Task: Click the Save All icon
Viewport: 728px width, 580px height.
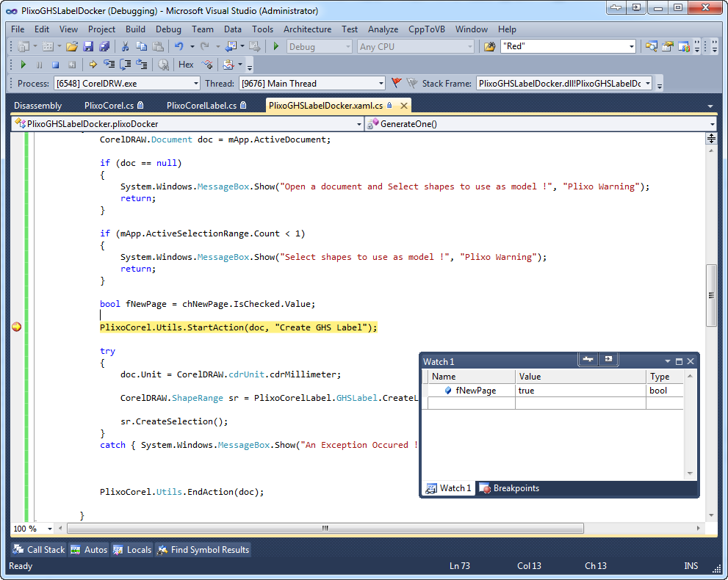Action: pyautogui.click(x=104, y=46)
